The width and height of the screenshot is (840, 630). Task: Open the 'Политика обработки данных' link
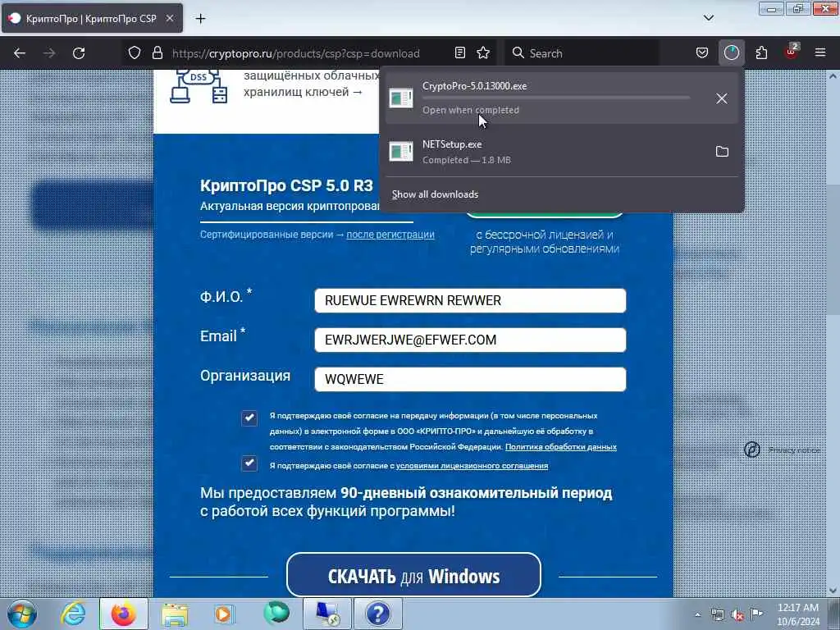(561, 447)
